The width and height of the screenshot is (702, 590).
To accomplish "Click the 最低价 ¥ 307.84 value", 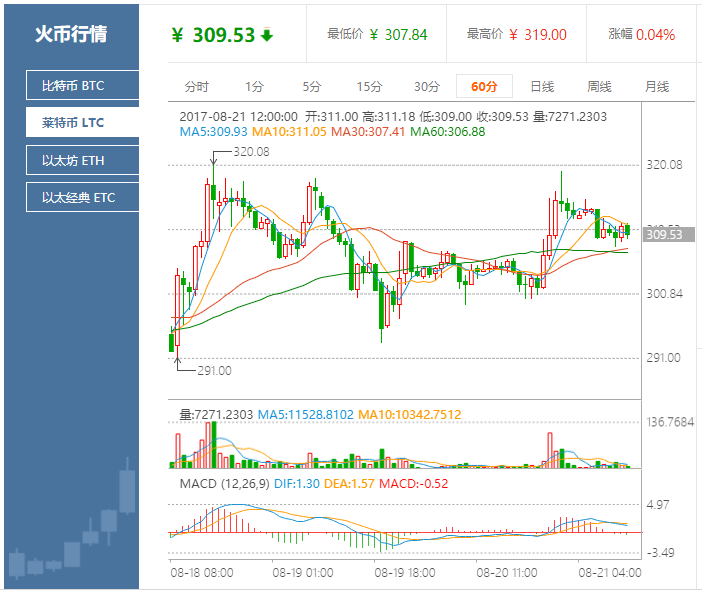I will pos(398,34).
